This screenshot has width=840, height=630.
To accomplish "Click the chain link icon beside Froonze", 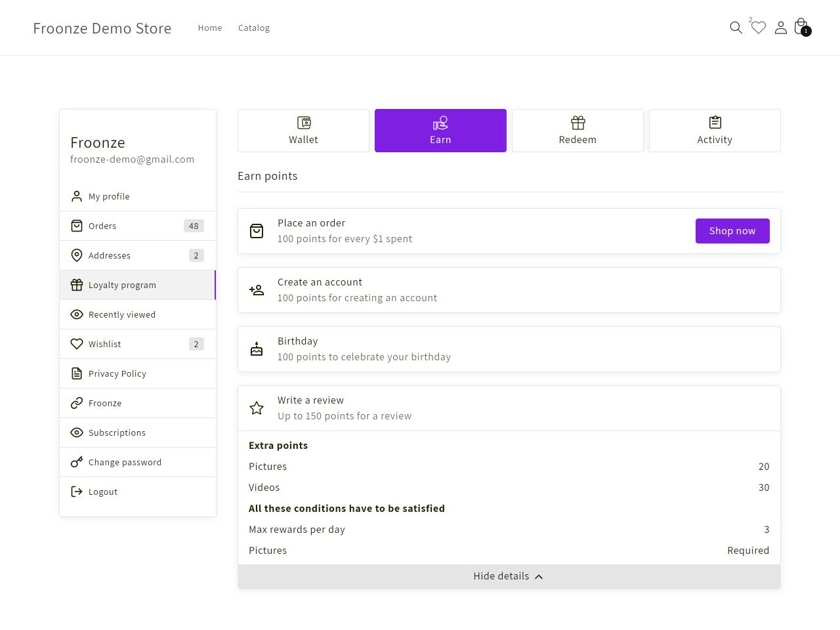I will [x=77, y=403].
